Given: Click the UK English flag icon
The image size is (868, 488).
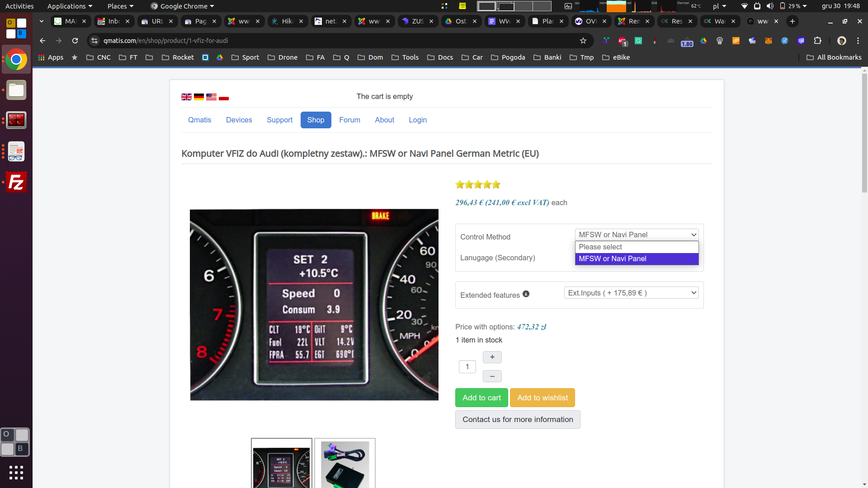Looking at the screenshot, I should tap(186, 97).
